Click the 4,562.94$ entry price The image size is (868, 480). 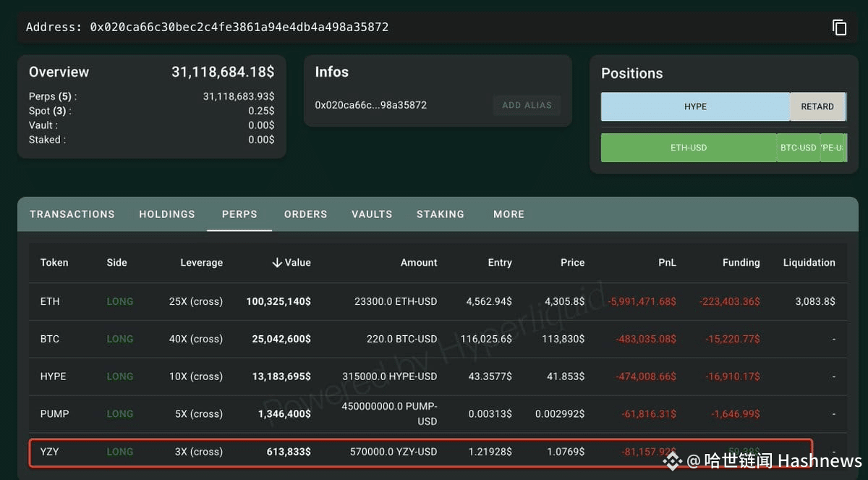pos(489,301)
